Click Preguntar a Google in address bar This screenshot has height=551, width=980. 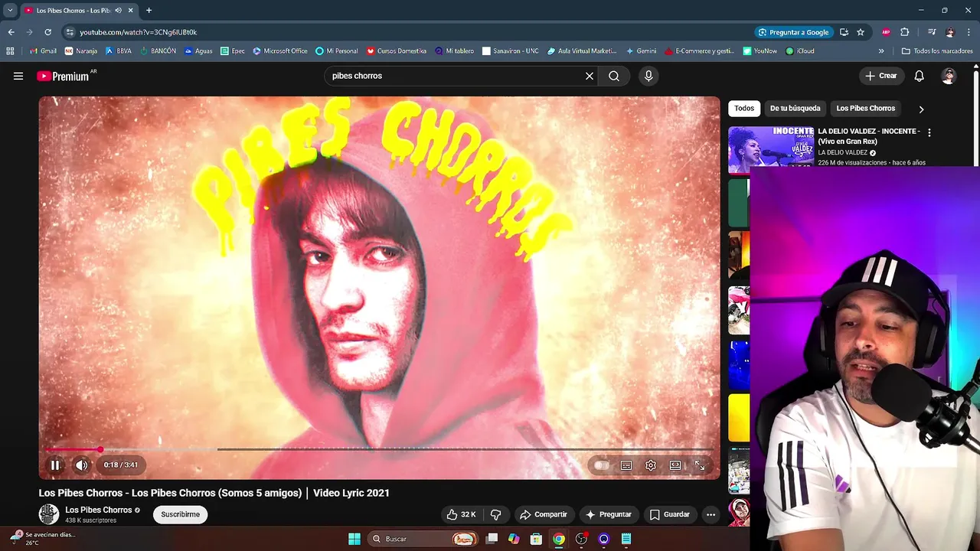tap(793, 32)
